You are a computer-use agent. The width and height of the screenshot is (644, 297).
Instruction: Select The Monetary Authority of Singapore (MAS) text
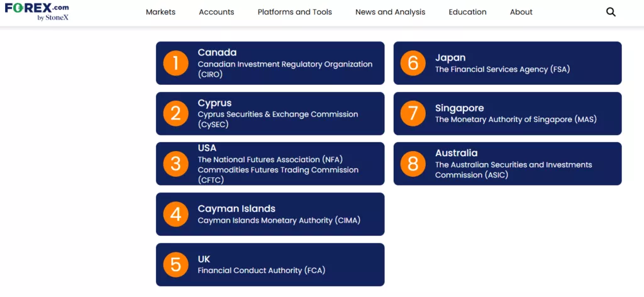[x=516, y=120]
